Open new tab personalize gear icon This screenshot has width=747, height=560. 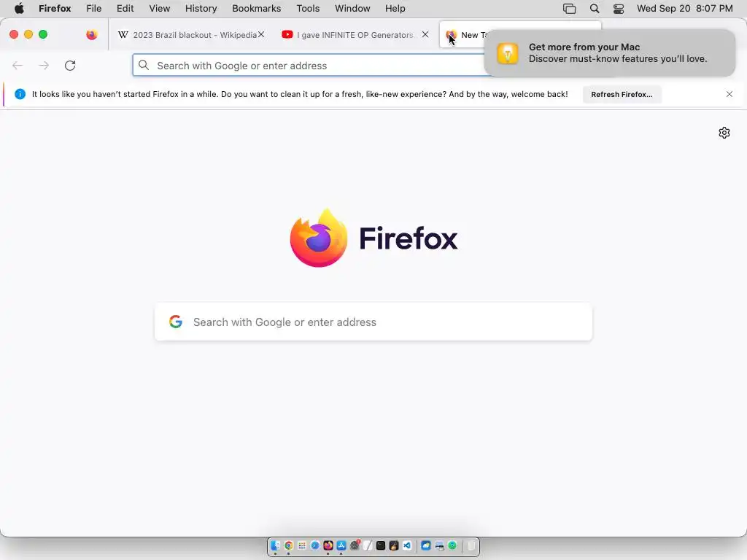point(724,133)
